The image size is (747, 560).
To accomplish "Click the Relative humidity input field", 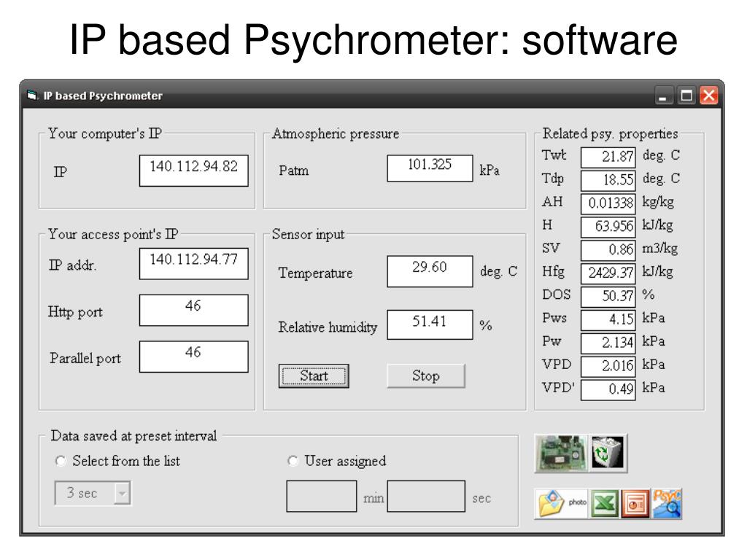I will (x=430, y=324).
